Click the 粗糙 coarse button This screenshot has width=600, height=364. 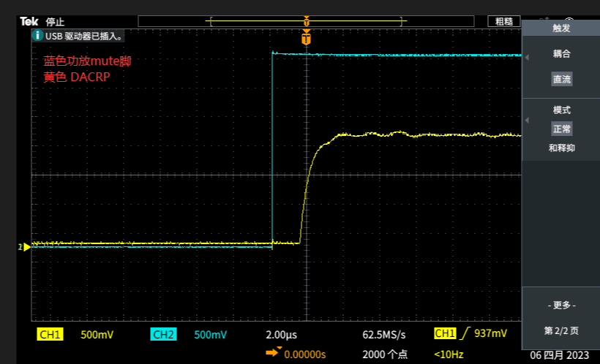[x=504, y=21]
